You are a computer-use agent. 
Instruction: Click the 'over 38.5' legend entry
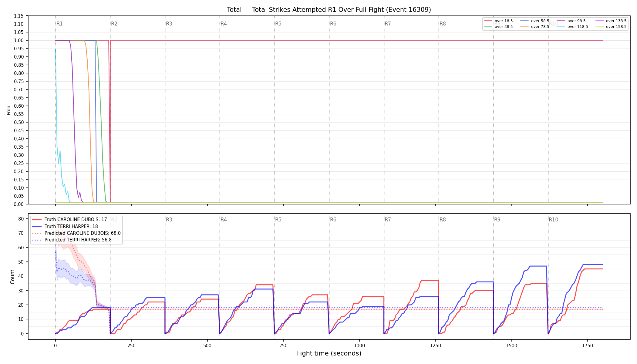coord(498,27)
